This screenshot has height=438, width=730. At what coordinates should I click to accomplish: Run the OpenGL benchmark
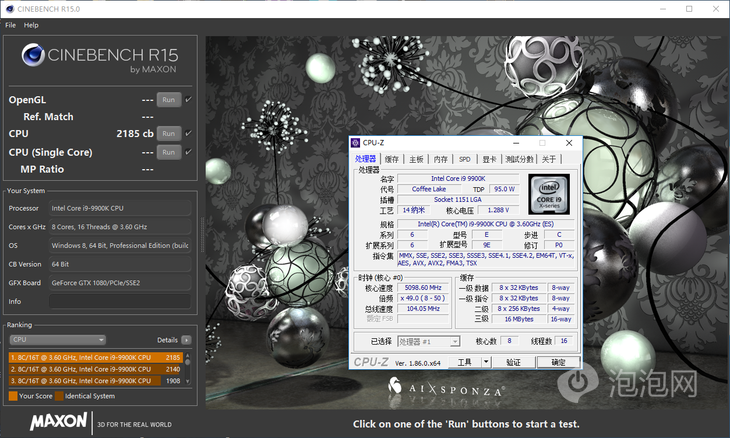tap(169, 100)
